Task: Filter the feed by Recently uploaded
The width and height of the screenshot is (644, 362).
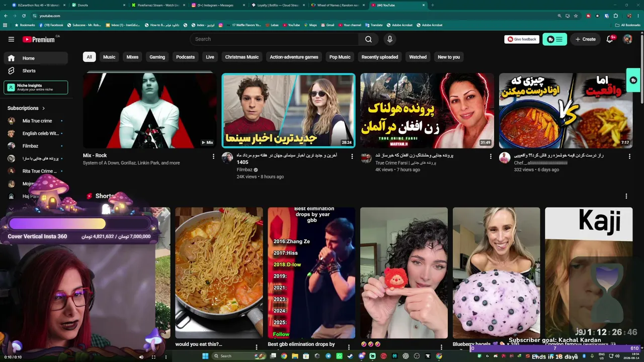Action: tap(380, 57)
